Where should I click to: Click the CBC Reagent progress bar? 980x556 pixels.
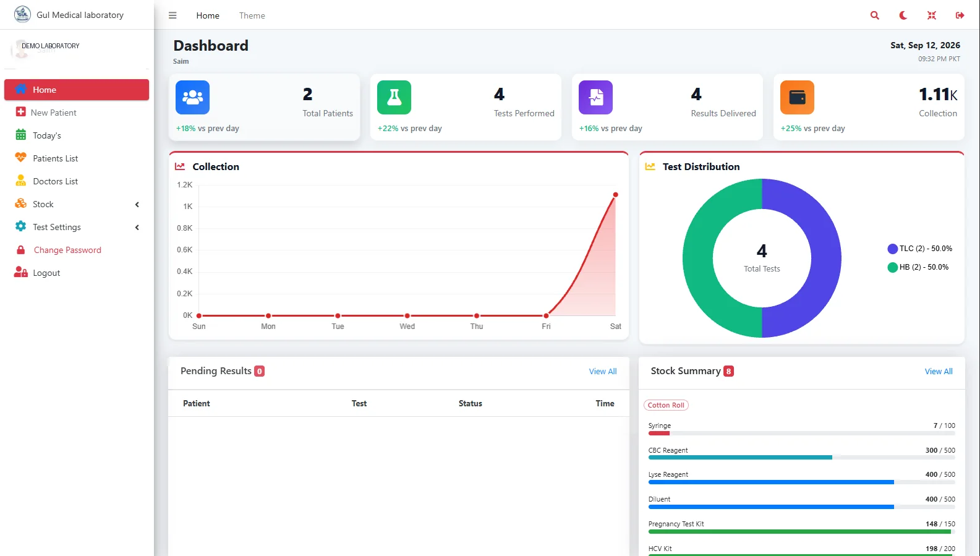tap(801, 458)
